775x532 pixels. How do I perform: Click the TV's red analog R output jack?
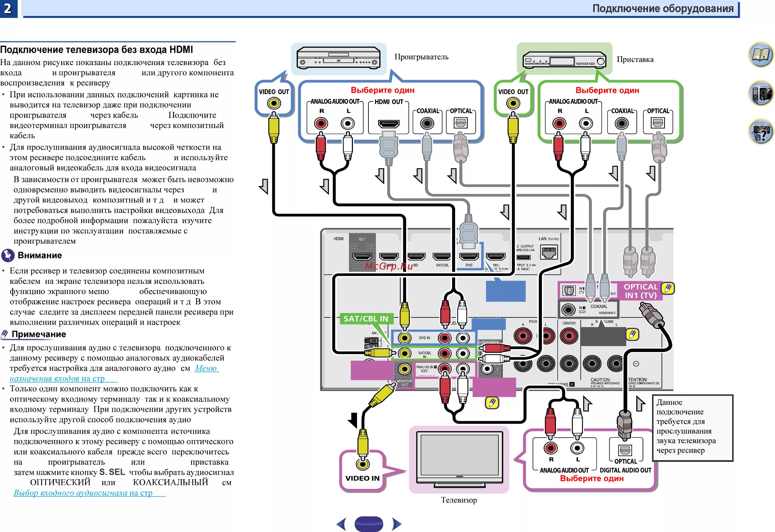point(551,448)
